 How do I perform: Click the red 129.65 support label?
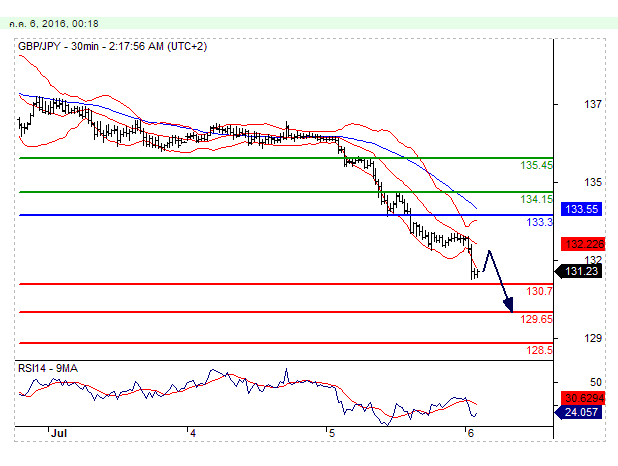tap(536, 319)
